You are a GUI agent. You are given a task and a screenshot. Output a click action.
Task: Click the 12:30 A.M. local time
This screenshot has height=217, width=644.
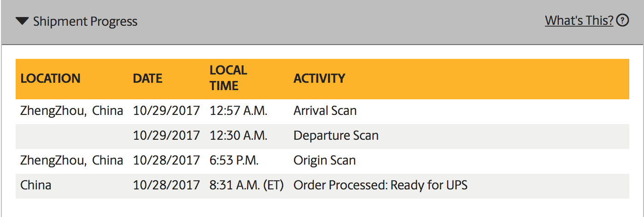pyautogui.click(x=238, y=136)
